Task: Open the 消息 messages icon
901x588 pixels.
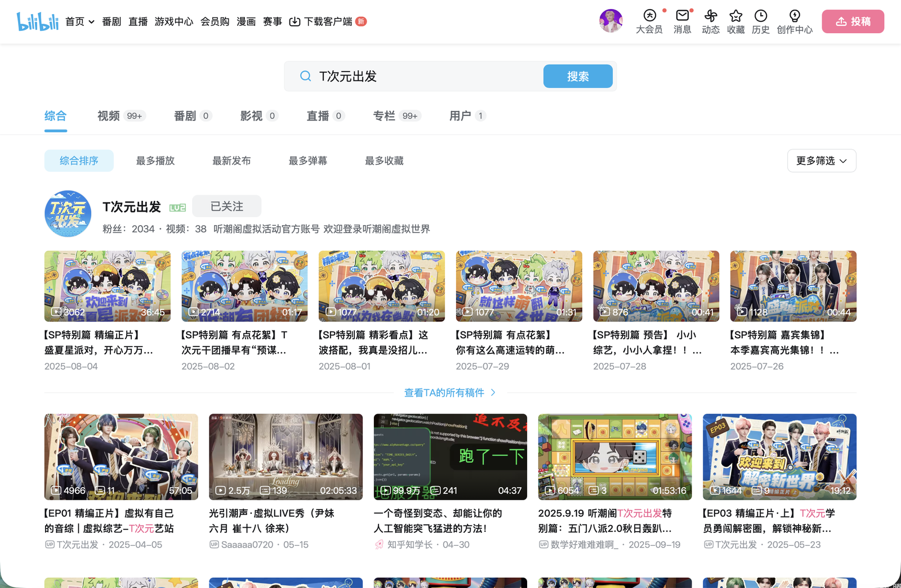Action: pyautogui.click(x=682, y=22)
